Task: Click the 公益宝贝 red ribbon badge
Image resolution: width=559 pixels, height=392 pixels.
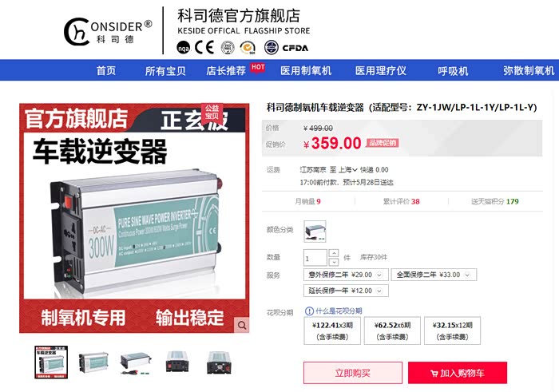Action: tap(212, 113)
